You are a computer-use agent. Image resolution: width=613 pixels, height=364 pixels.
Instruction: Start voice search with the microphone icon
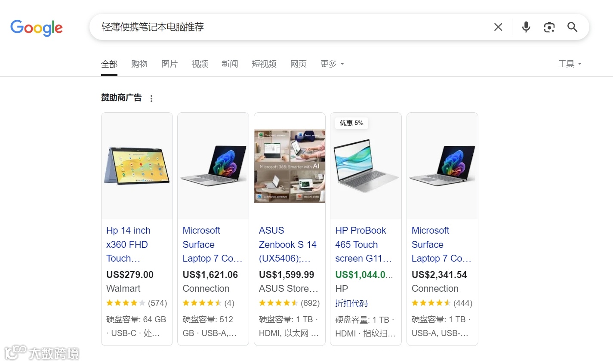click(526, 27)
